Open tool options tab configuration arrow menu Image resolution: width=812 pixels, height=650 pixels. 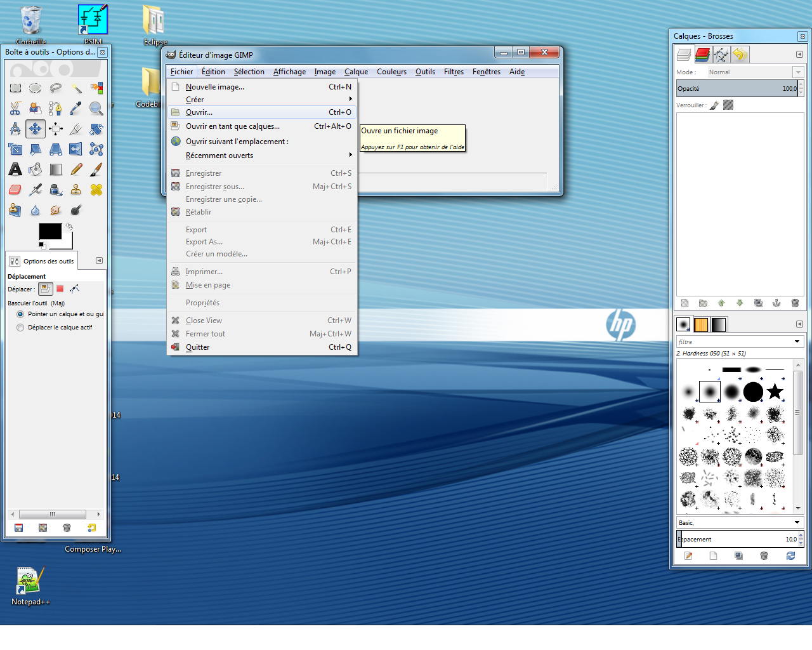[x=99, y=261]
